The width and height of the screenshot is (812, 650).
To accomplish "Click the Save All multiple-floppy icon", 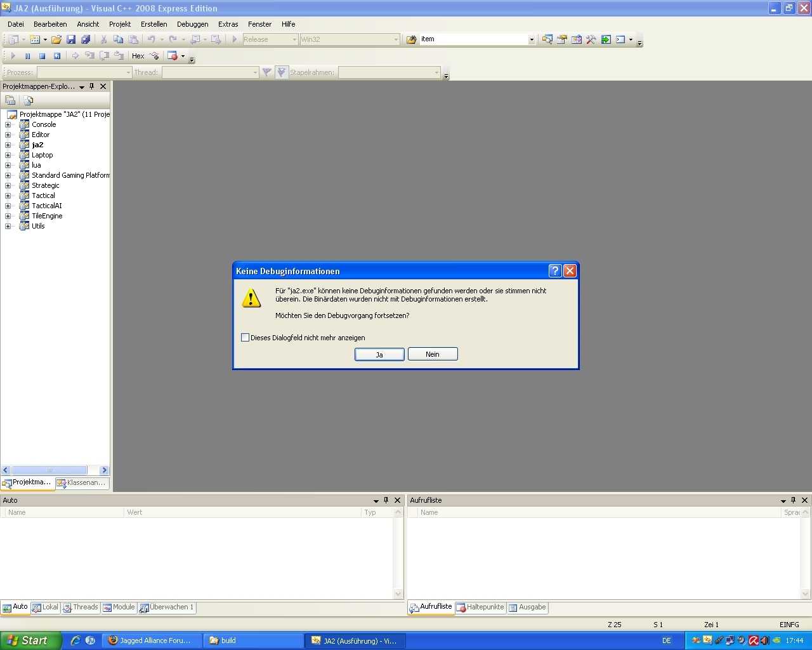I will tap(86, 39).
